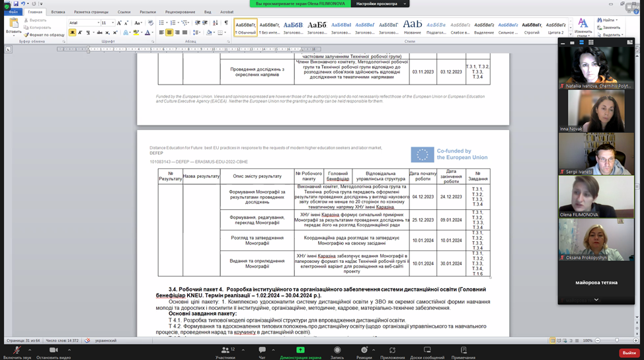Open Доски сообщений whiteboards icon
This screenshot has width=644, height=360.
click(x=427, y=349)
